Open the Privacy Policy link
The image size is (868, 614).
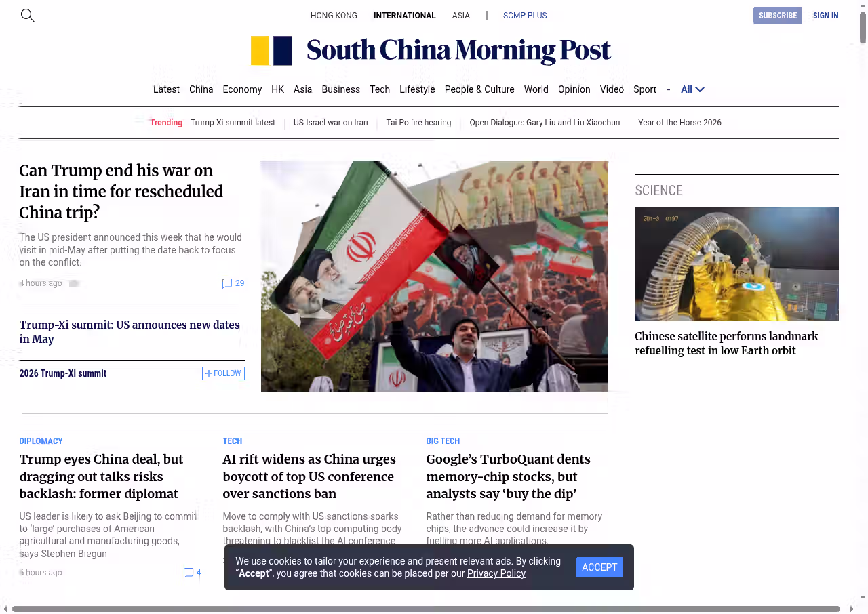496,573
